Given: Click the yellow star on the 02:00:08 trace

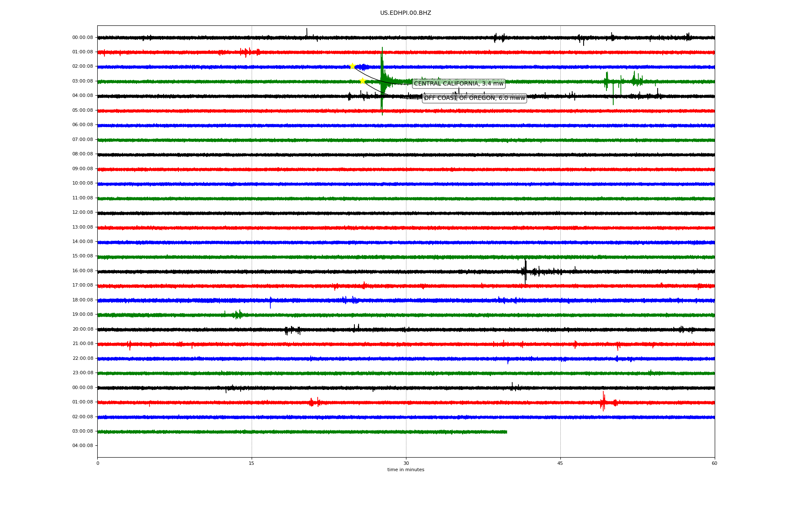Looking at the screenshot, I should (x=352, y=66).
